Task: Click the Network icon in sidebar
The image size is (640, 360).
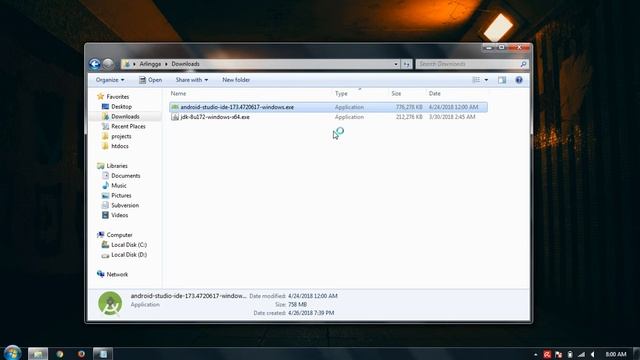Action: coord(100,274)
